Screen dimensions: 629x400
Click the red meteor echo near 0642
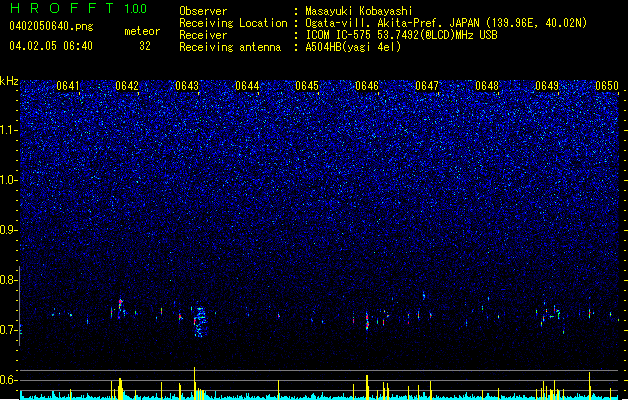[x=120, y=303]
